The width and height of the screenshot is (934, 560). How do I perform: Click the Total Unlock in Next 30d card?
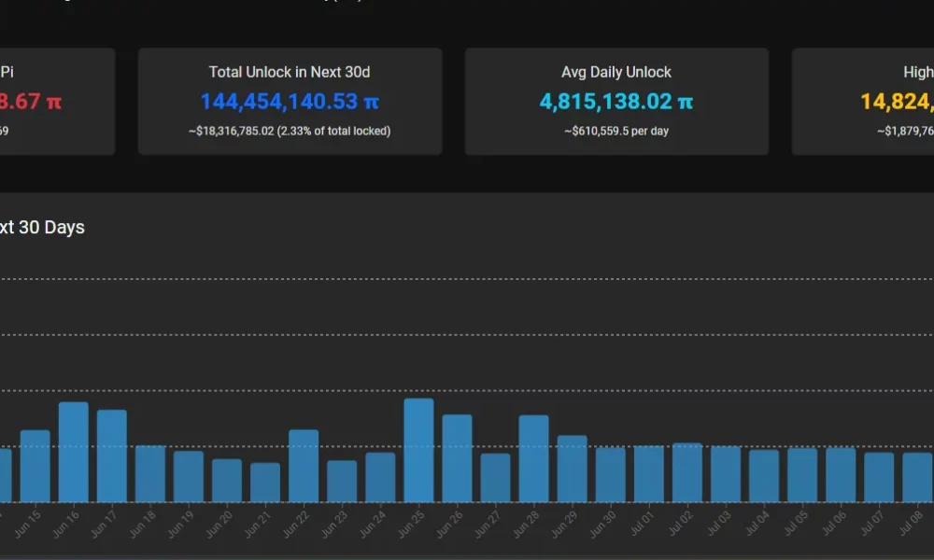click(x=290, y=101)
